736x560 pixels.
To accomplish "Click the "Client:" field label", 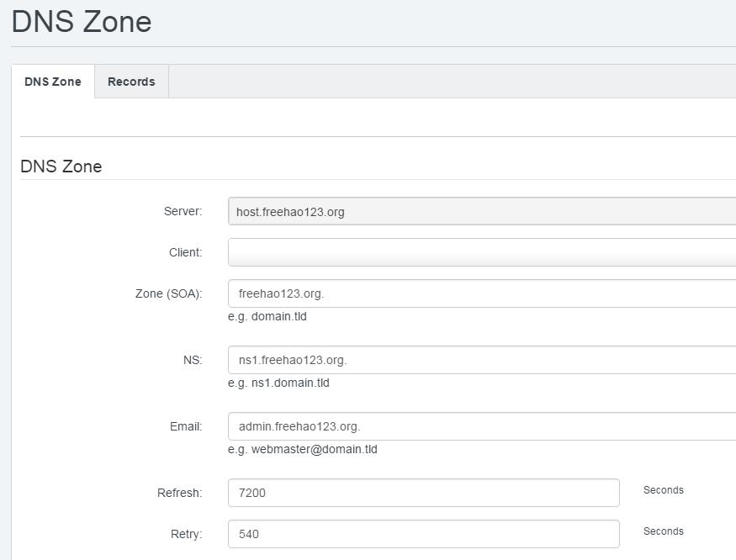I will pos(185,252).
